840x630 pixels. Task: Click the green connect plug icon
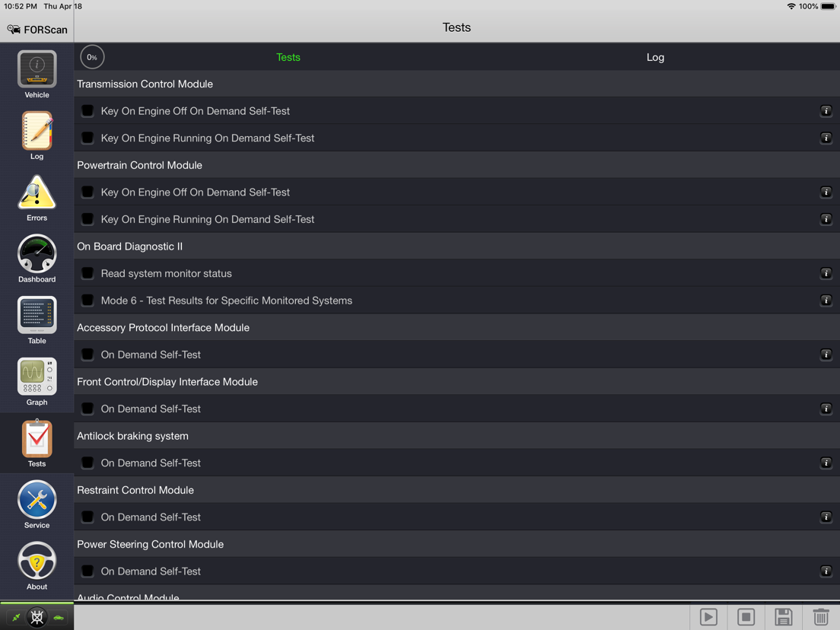tap(16, 618)
